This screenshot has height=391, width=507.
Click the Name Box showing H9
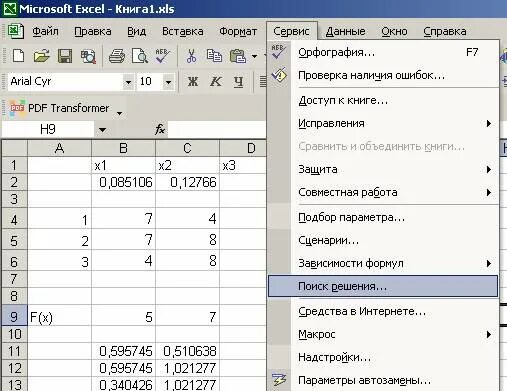[48, 129]
